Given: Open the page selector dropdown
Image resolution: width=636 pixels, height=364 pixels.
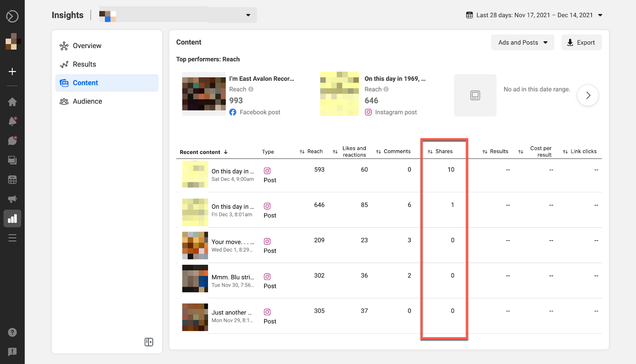Looking at the screenshot, I should [x=248, y=15].
